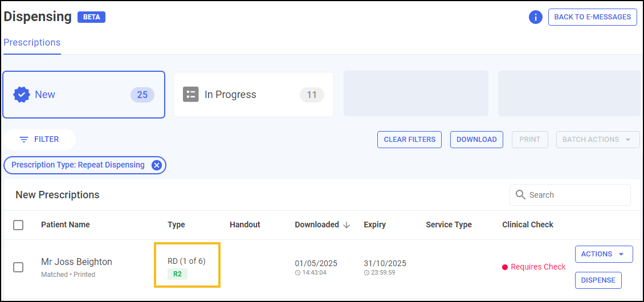Click the Downloaded sort arrow
Screen dimensions: 644x302
point(347,225)
